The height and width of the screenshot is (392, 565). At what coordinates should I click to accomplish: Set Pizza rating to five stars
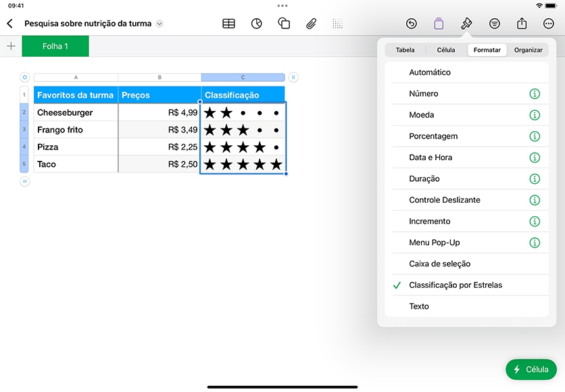coord(276,147)
